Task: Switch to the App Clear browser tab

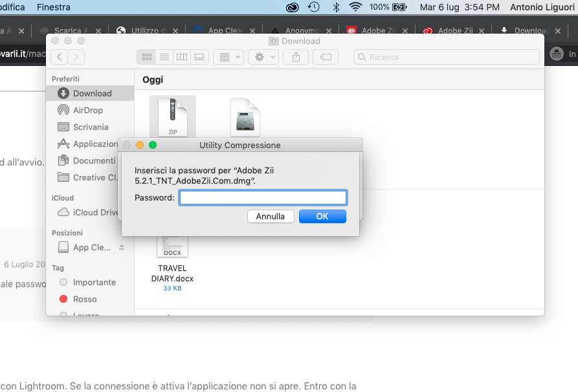Action: pos(225,31)
